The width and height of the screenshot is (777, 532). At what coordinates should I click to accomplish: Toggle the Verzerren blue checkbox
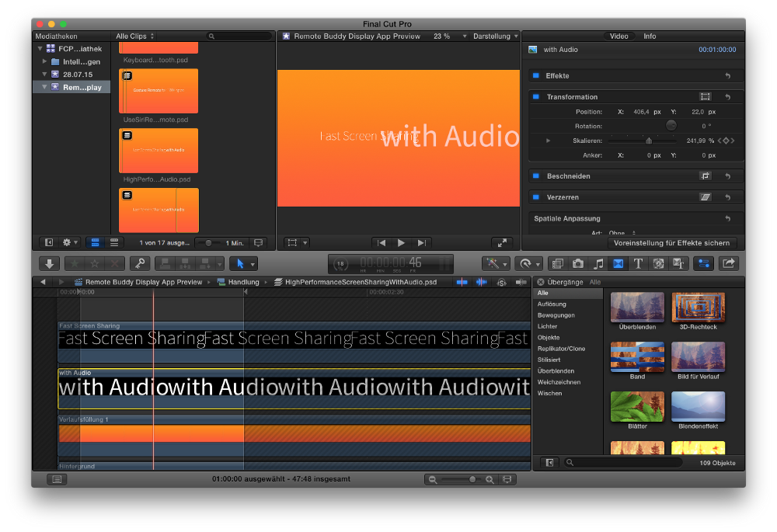(535, 197)
